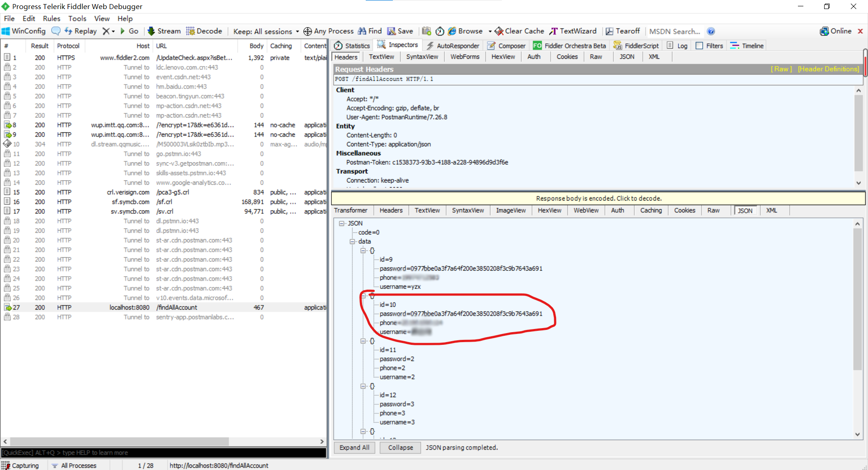
Task: Click the [Raw] headers link
Action: coord(782,69)
